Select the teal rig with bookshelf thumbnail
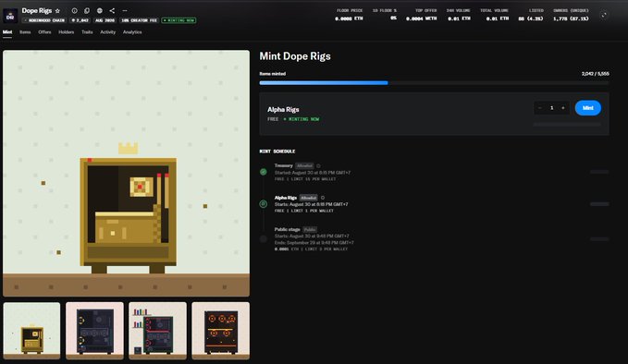 coord(157,331)
